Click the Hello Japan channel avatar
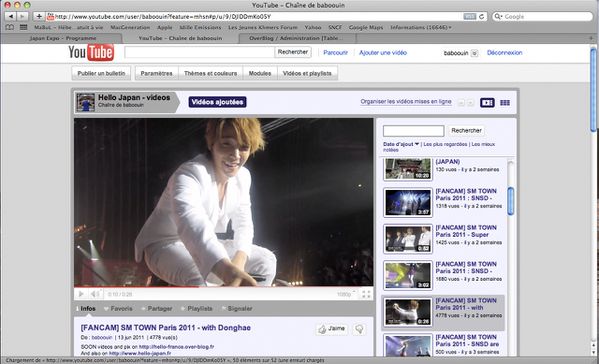This screenshot has height=364, width=599. pos(86,102)
